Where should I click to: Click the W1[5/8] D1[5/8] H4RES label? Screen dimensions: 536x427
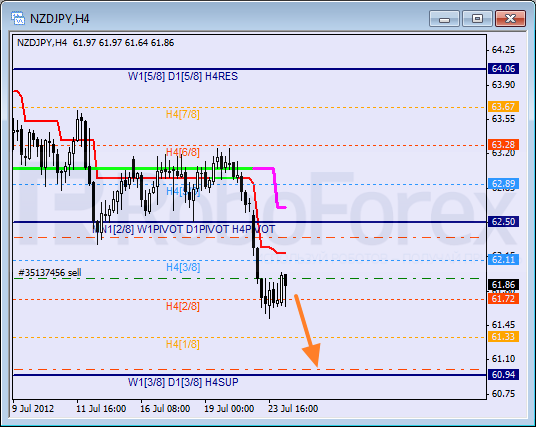pyautogui.click(x=183, y=76)
